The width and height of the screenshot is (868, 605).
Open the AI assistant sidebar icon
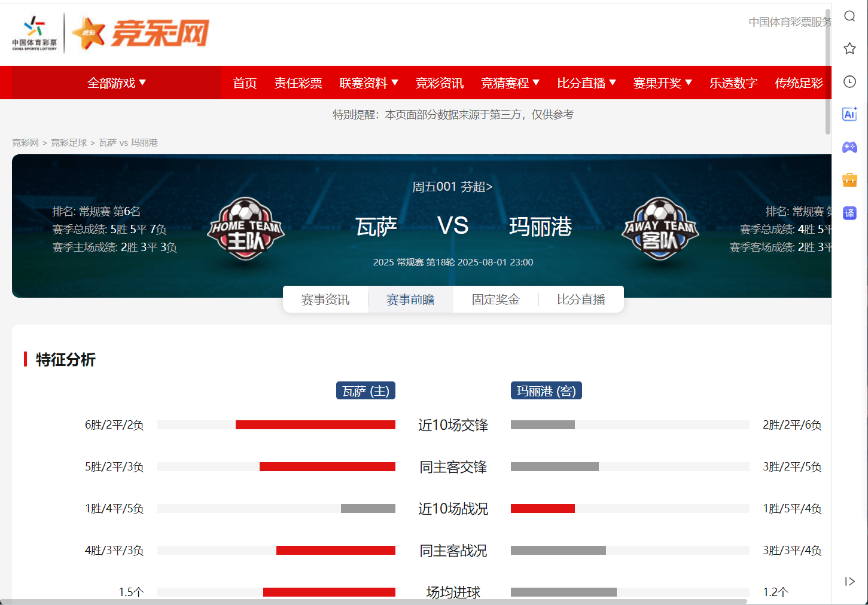pos(849,114)
